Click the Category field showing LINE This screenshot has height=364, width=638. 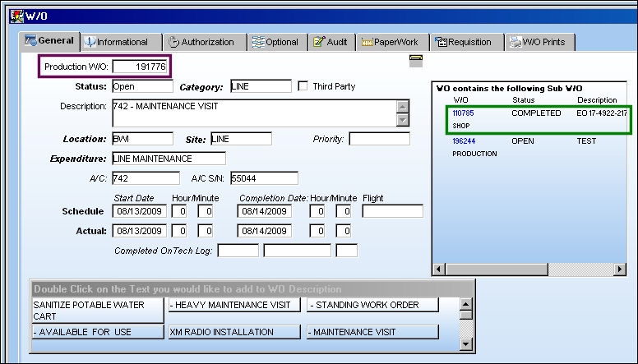coord(261,86)
